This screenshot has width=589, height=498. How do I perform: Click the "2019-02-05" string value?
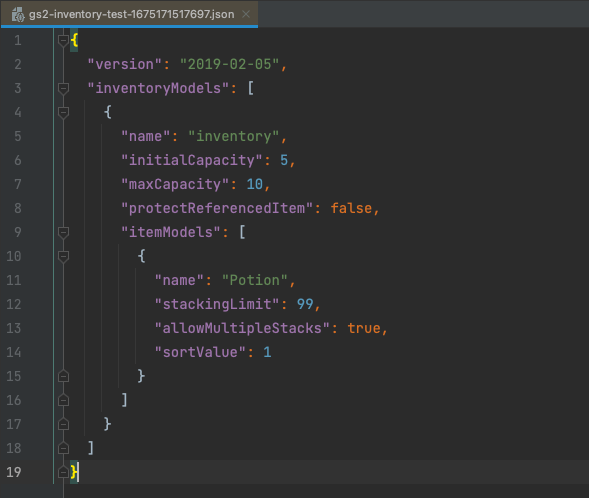point(229,64)
